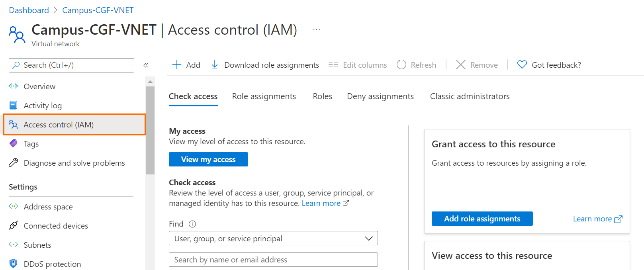This screenshot has width=644, height=270.
Task: Click the Campus-CGF-VNET breadcrumb link
Action: 98,10
